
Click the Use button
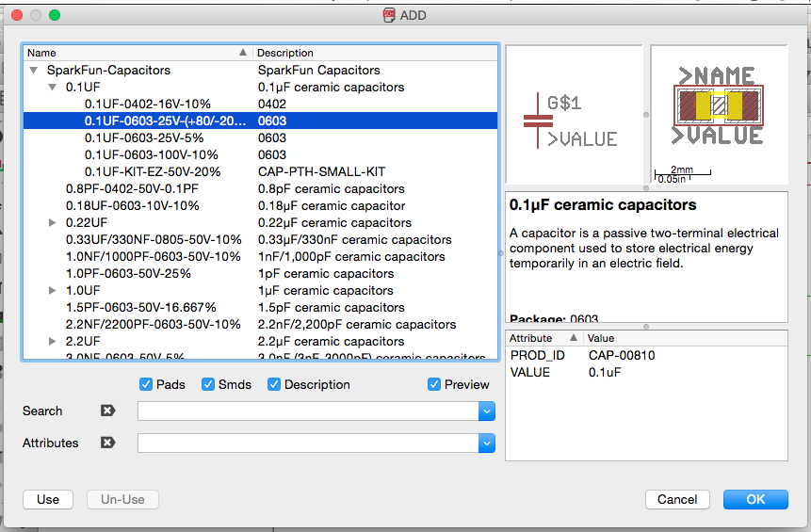coord(48,499)
